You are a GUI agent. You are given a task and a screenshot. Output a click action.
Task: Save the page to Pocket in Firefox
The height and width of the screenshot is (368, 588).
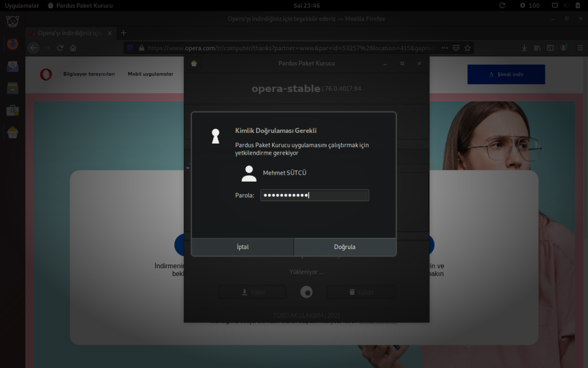(x=456, y=48)
